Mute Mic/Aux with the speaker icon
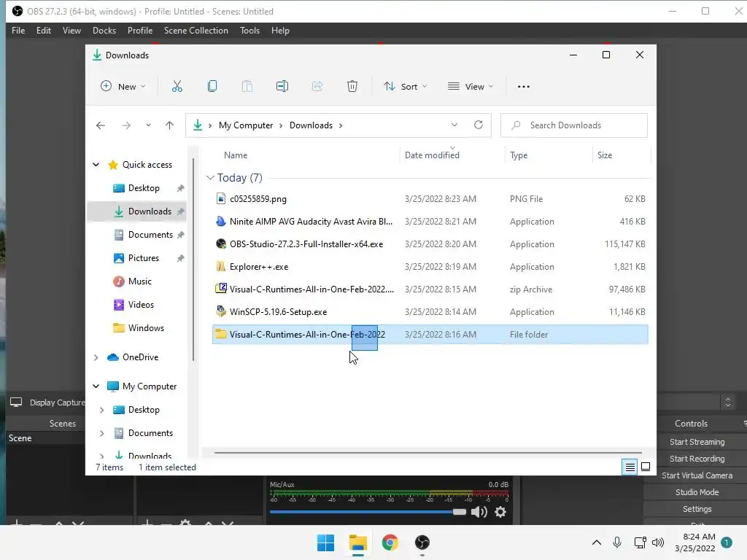 tap(479, 512)
